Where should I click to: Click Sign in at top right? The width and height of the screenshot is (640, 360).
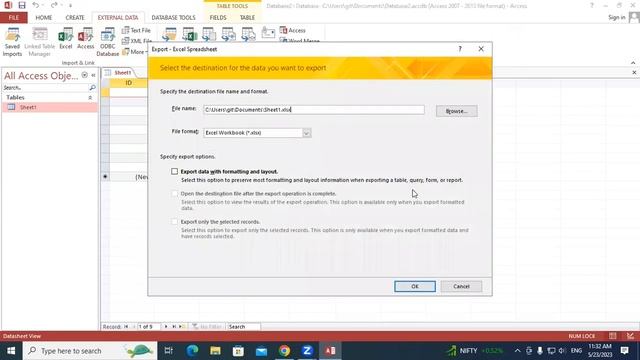click(616, 18)
